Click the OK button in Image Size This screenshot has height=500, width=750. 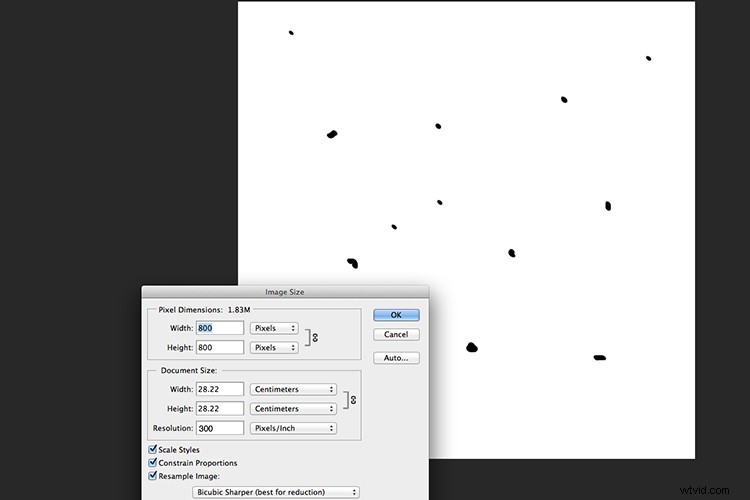(396, 315)
